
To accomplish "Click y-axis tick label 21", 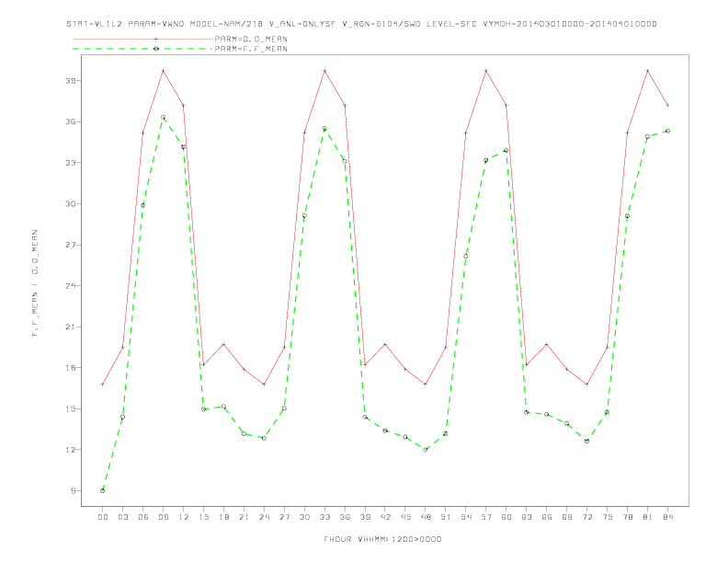I will 71,327.
